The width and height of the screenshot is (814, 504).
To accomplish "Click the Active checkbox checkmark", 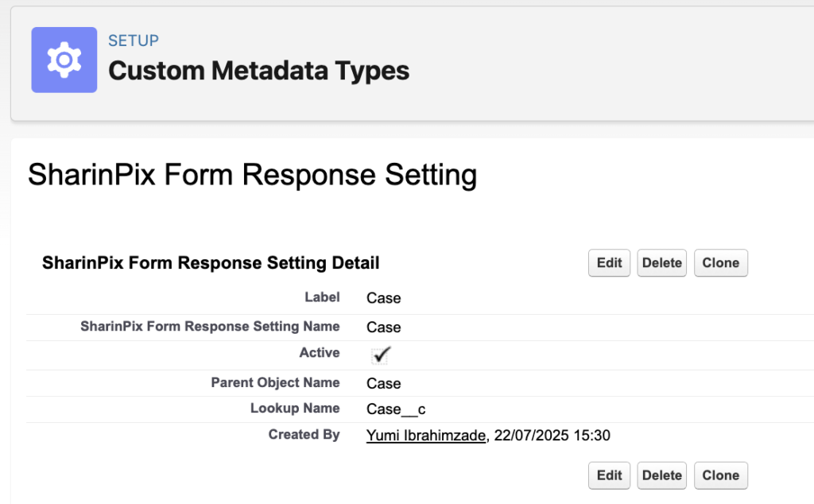I will [x=381, y=355].
